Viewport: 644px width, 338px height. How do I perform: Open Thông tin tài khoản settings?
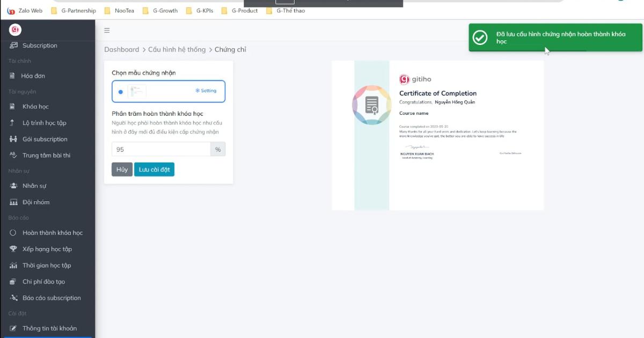coord(50,328)
